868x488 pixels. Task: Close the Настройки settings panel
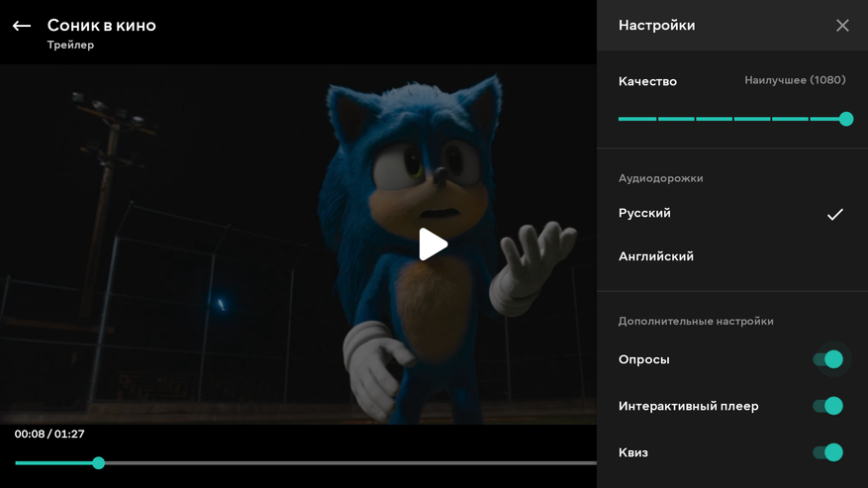[842, 26]
